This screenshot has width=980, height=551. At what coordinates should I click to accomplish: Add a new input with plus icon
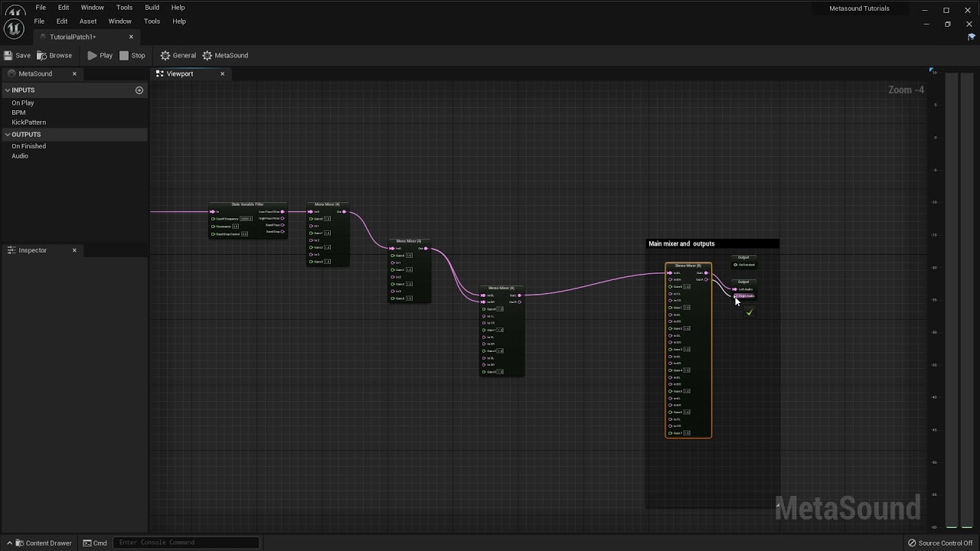139,90
